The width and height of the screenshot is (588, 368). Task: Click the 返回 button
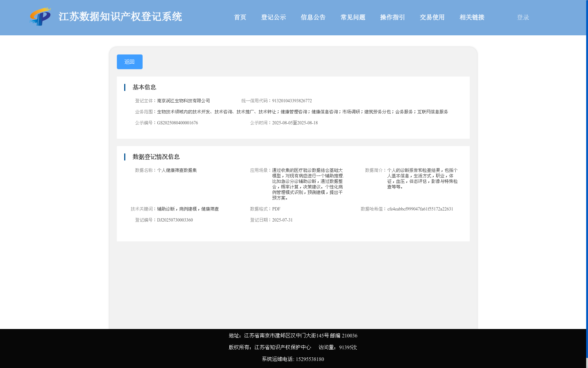click(130, 62)
